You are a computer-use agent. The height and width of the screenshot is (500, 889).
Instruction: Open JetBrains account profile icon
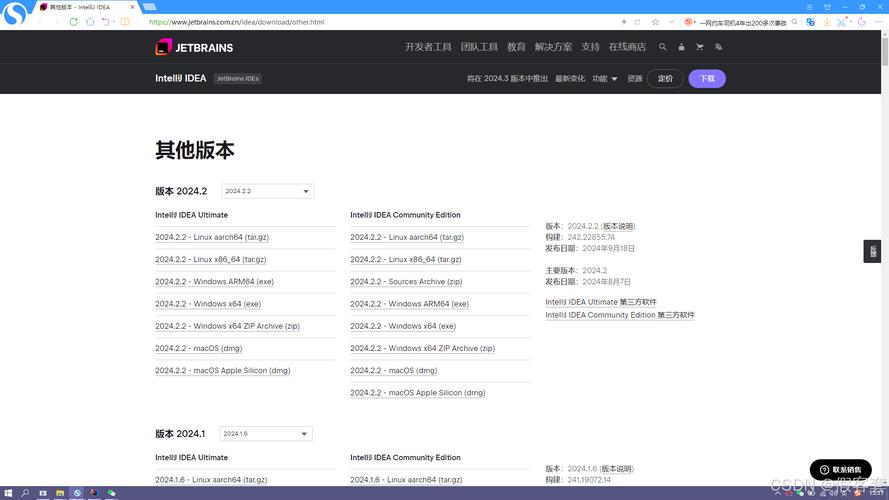pyautogui.click(x=681, y=47)
